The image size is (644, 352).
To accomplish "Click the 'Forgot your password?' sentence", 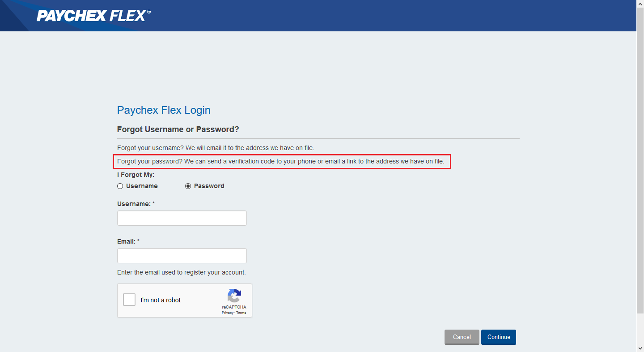I will click(x=281, y=161).
